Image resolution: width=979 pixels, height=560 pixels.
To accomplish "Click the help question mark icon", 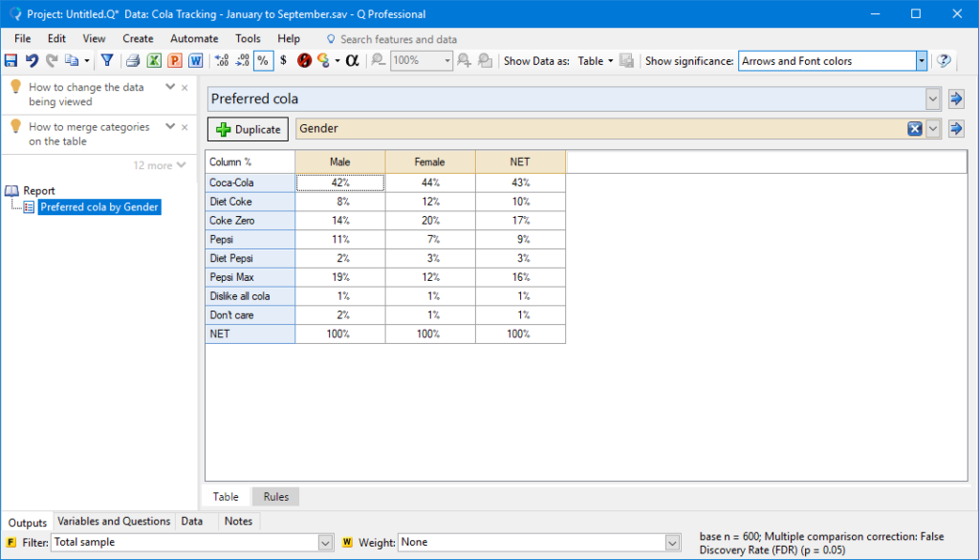I will [944, 60].
